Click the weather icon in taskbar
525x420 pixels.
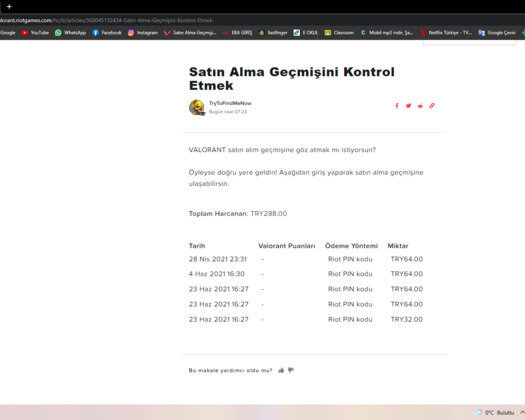pyautogui.click(x=478, y=412)
